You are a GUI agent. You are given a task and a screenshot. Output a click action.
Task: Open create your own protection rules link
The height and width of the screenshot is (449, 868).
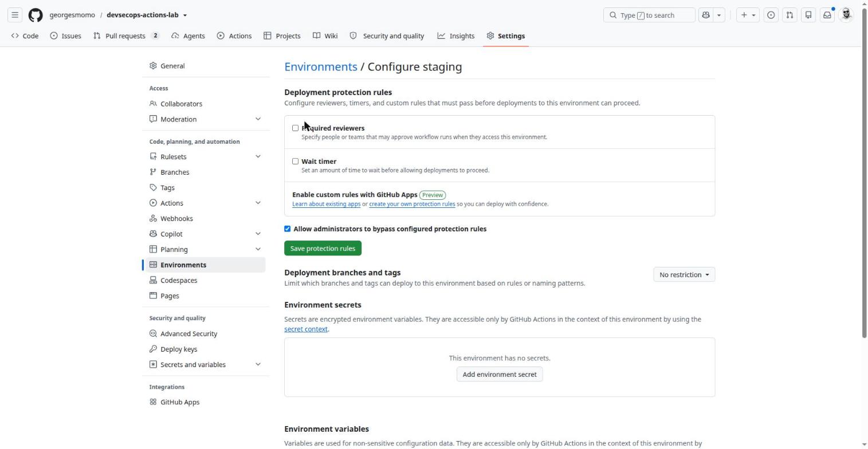click(x=412, y=204)
